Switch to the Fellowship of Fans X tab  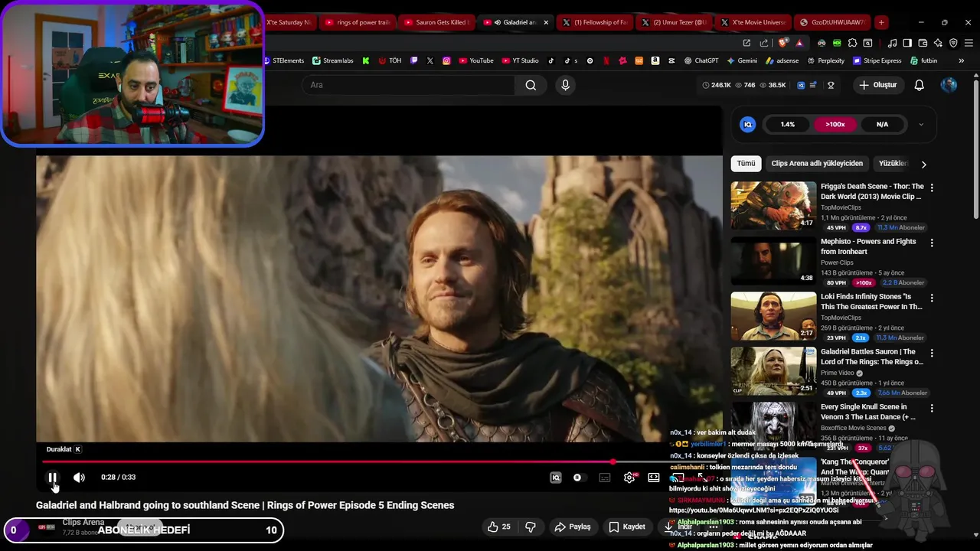tap(594, 22)
